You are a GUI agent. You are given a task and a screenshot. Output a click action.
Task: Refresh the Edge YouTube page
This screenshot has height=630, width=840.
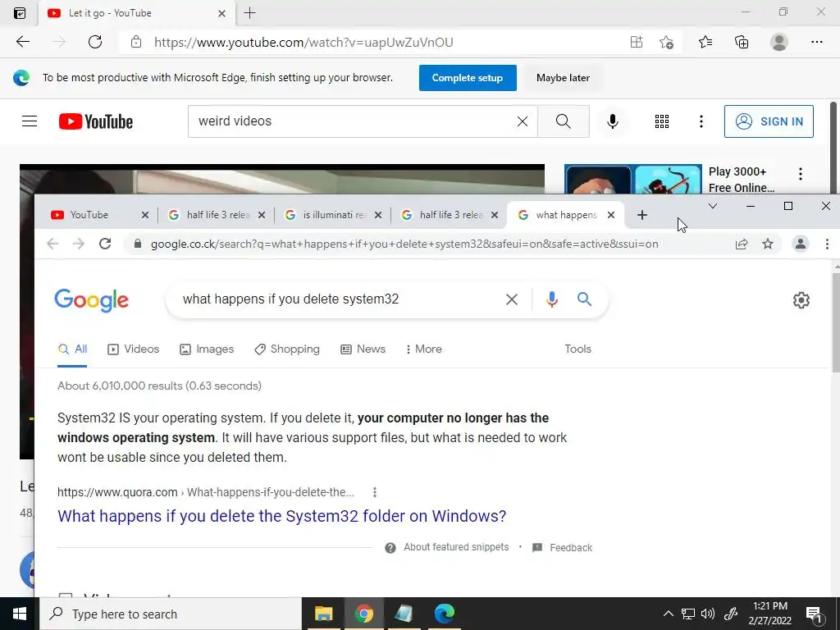click(95, 42)
